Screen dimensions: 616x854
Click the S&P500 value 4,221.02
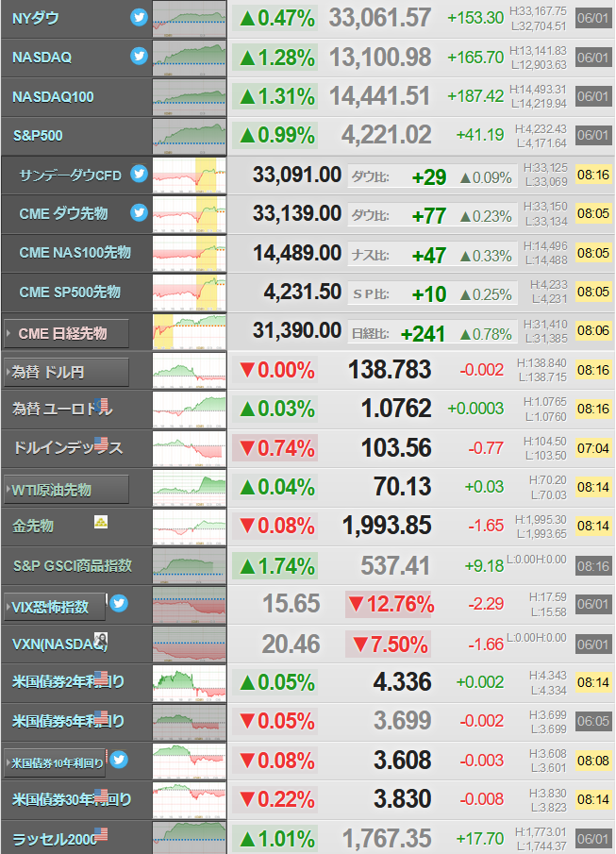(386, 136)
